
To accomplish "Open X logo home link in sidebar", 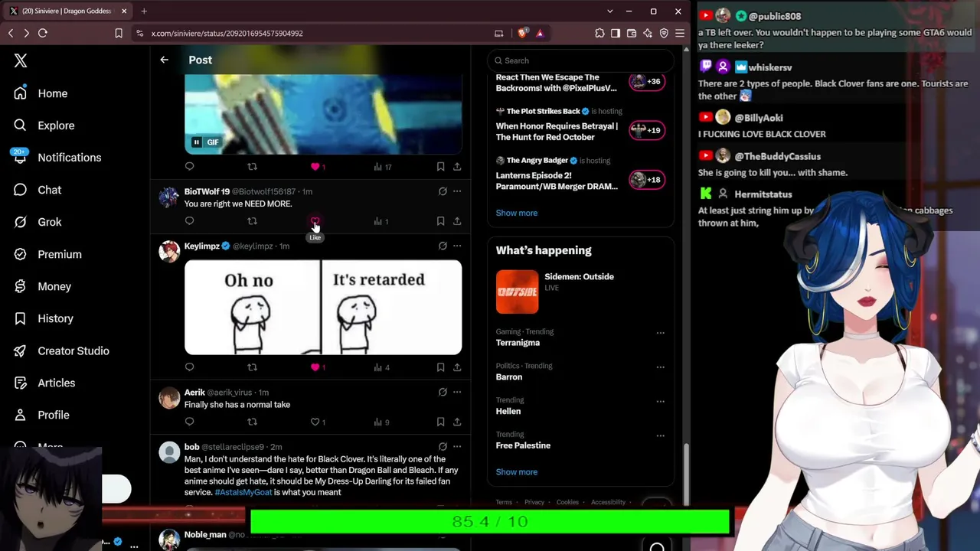I will (21, 61).
